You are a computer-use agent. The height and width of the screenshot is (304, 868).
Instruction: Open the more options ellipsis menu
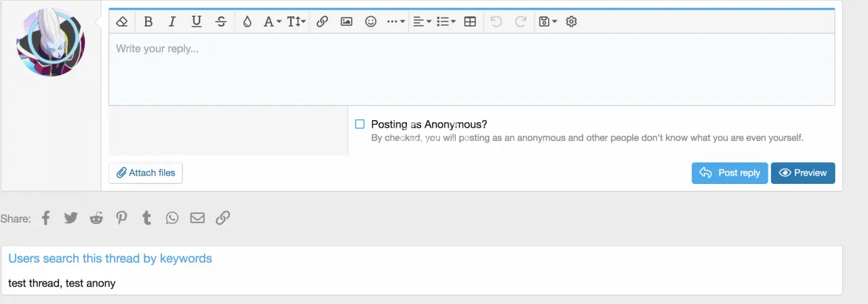(x=395, y=22)
